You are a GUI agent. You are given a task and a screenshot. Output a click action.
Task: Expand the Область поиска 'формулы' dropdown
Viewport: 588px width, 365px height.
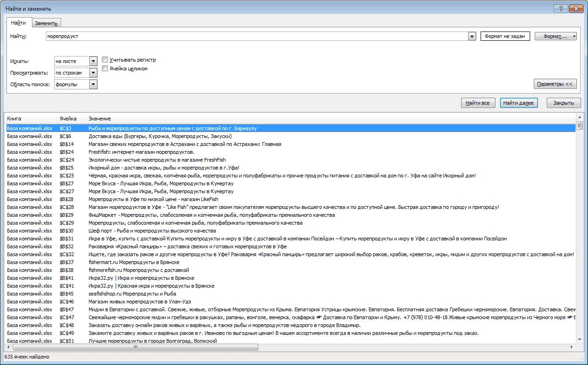(93, 84)
